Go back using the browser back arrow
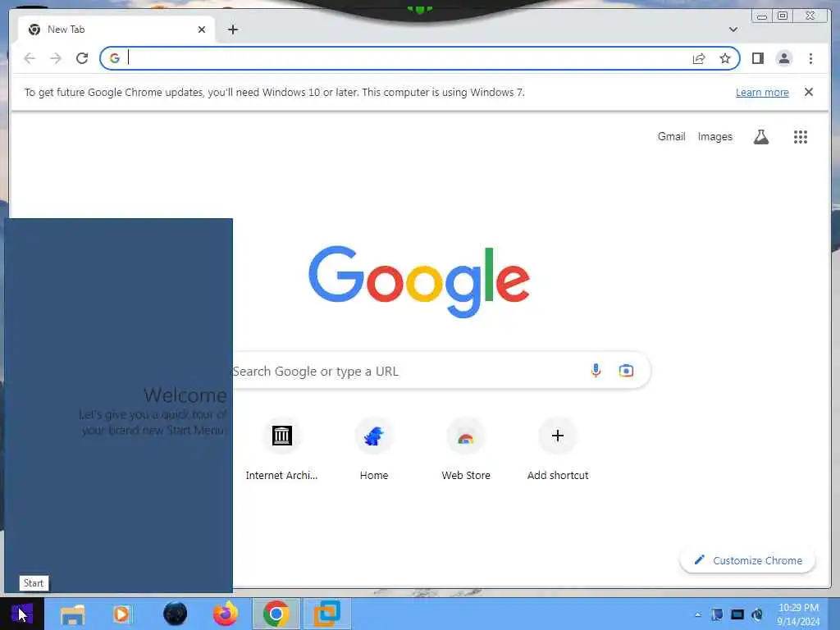This screenshot has width=840, height=630. pos(30,58)
